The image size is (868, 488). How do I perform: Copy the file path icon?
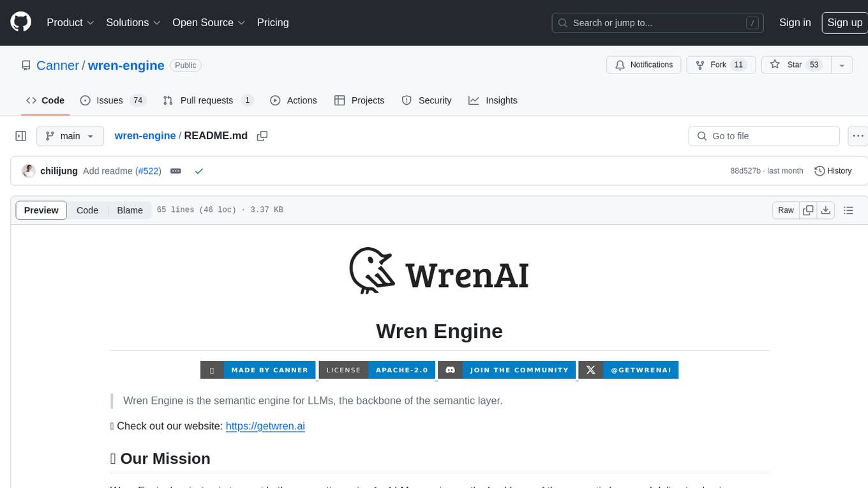point(262,136)
